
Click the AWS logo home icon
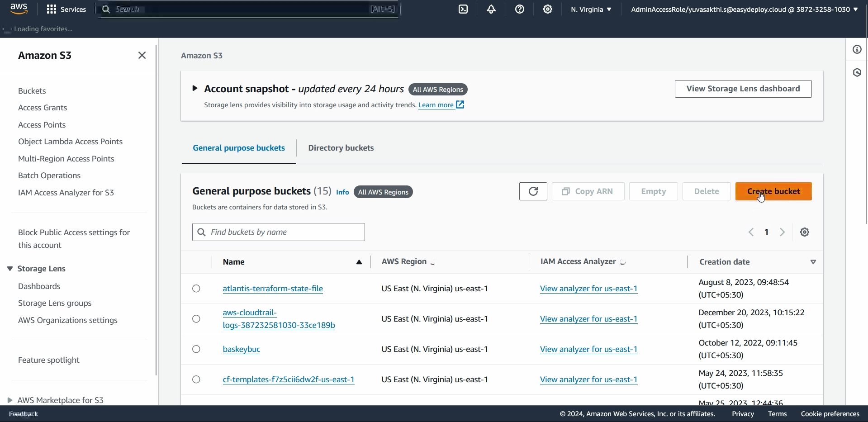coord(19,9)
